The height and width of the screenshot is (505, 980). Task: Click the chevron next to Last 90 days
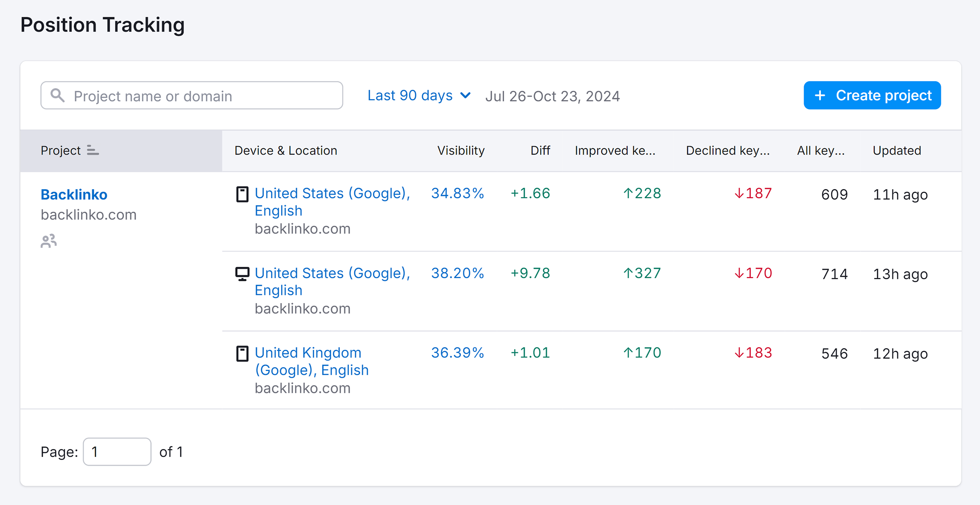[x=466, y=95]
